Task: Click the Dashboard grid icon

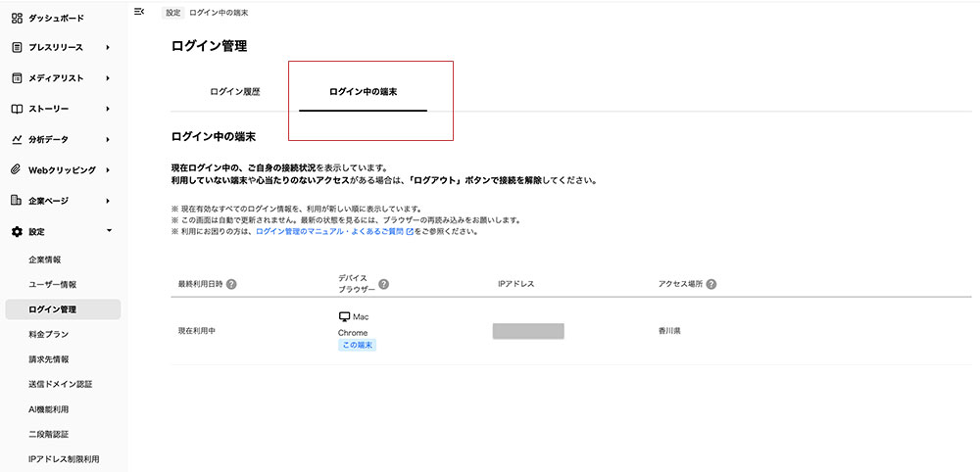Action: (x=17, y=18)
